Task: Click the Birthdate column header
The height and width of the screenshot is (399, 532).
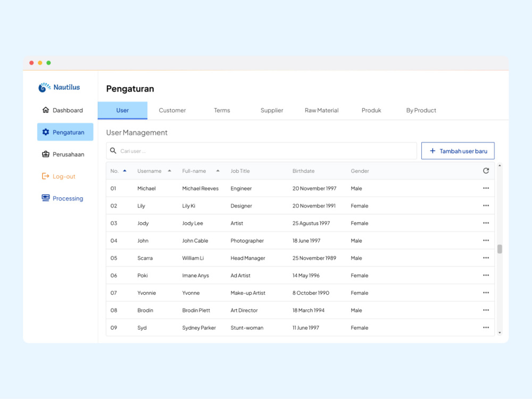Action: coord(303,171)
